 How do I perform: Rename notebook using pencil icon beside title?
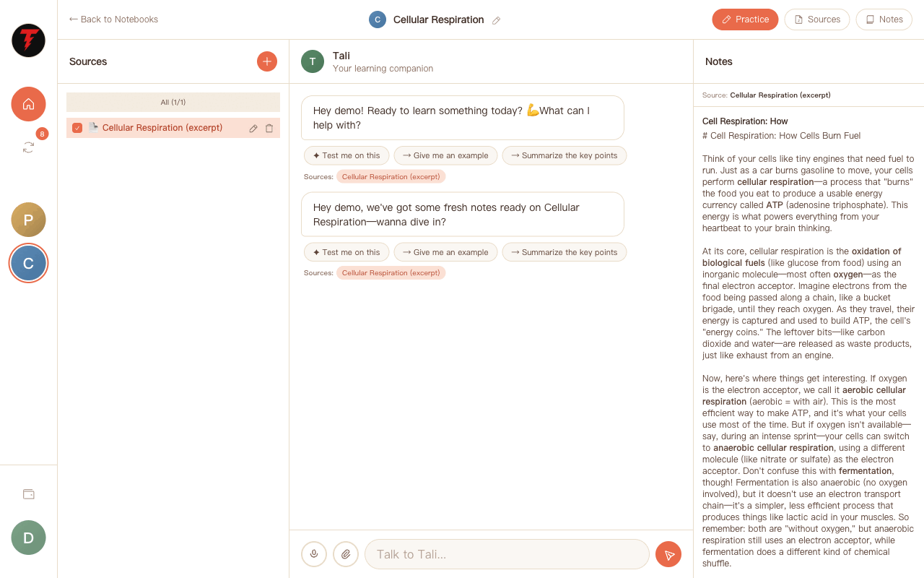point(496,20)
